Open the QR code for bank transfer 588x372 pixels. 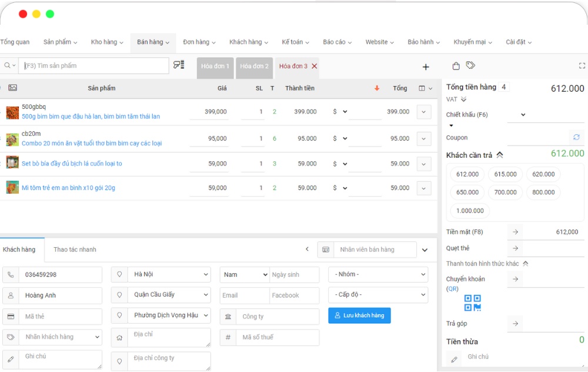click(x=472, y=303)
